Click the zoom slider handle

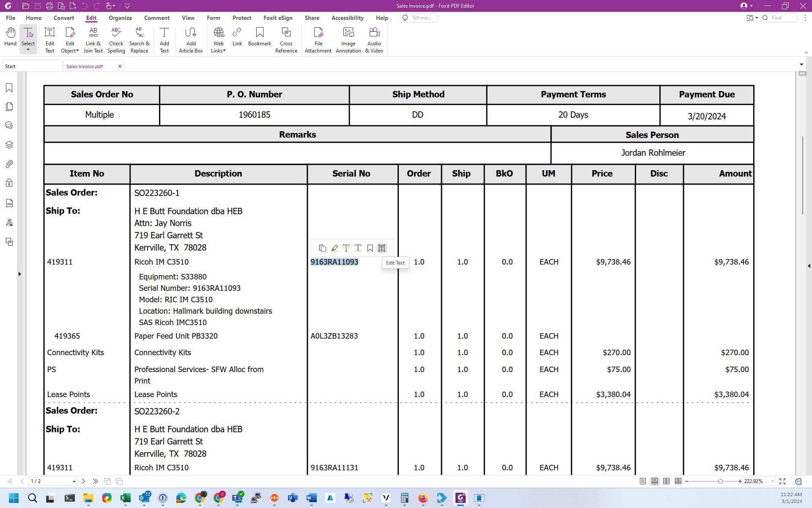coord(720,481)
